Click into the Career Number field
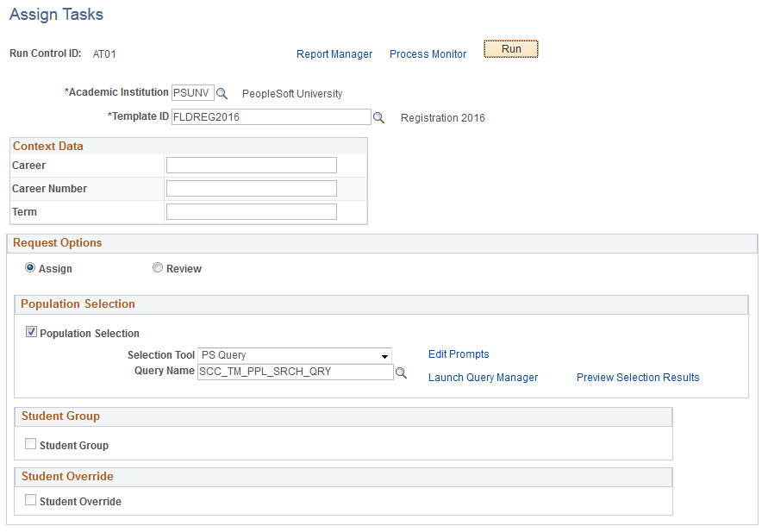The width and height of the screenshot is (768, 532). (x=251, y=188)
